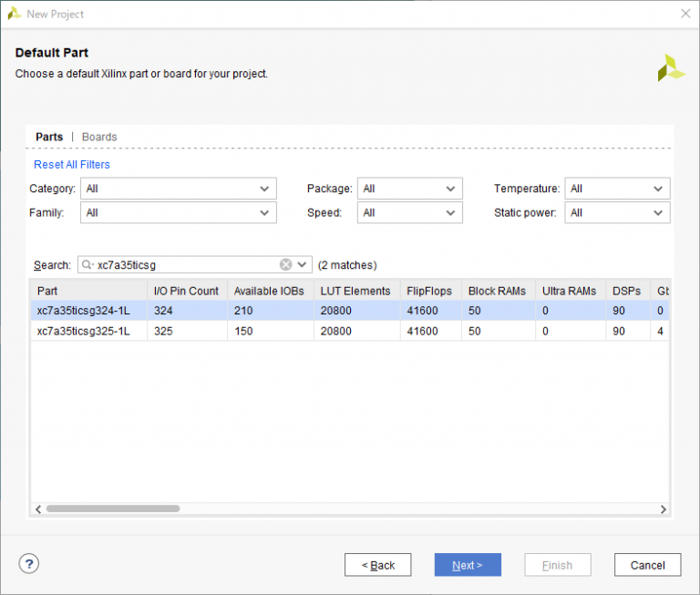The width and height of the screenshot is (700, 595).
Task: Click the help question mark icon
Action: pyautogui.click(x=29, y=564)
